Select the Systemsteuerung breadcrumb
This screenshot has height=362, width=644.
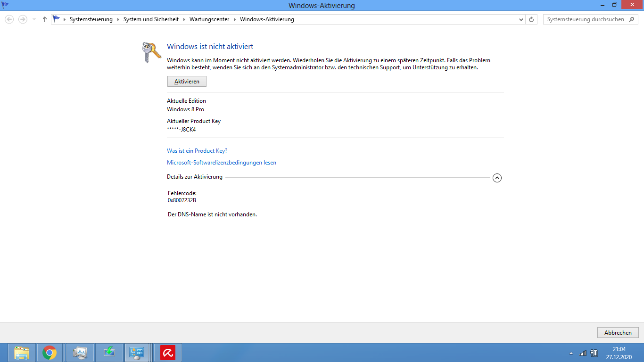(91, 19)
